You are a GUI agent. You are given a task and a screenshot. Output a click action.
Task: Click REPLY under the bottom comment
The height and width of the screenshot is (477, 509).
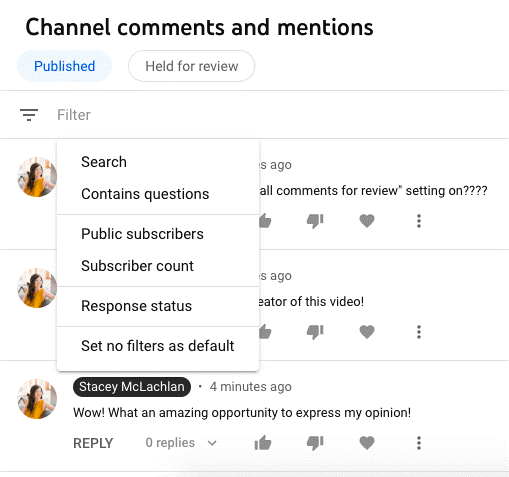coord(93,443)
